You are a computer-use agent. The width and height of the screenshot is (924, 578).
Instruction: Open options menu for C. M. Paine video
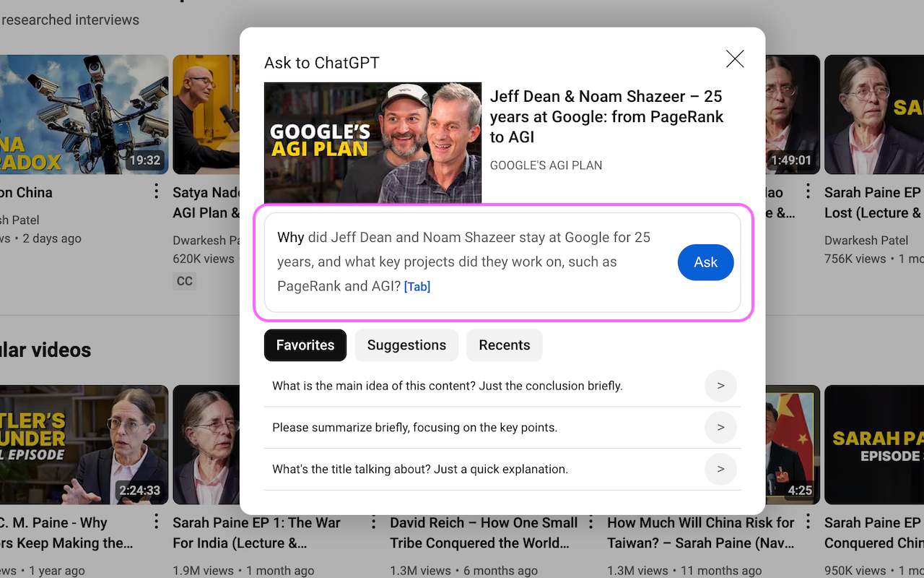click(x=156, y=520)
